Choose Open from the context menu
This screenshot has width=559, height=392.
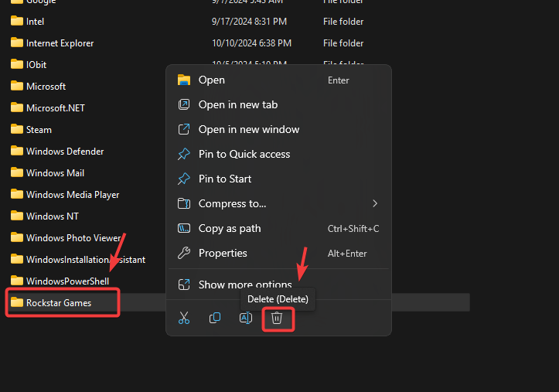212,80
